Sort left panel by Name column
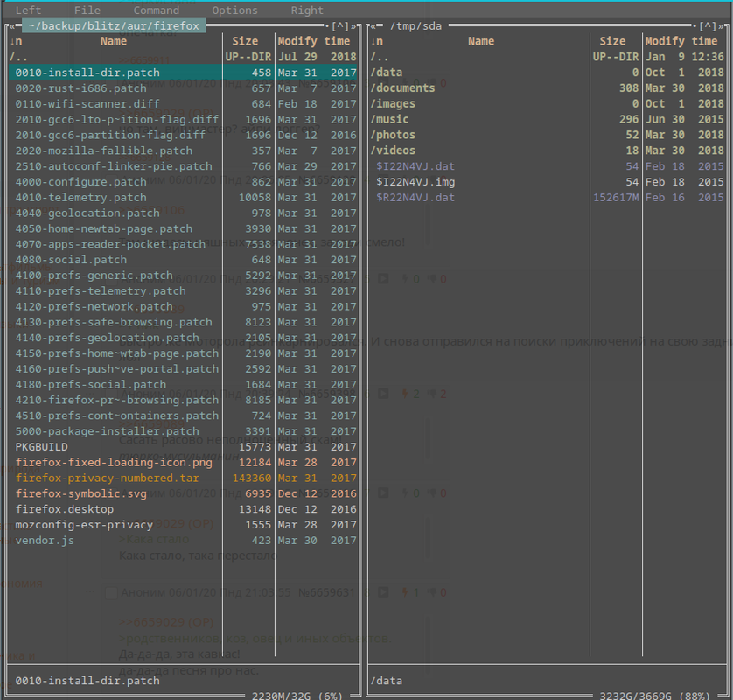The image size is (733, 700). 114,41
